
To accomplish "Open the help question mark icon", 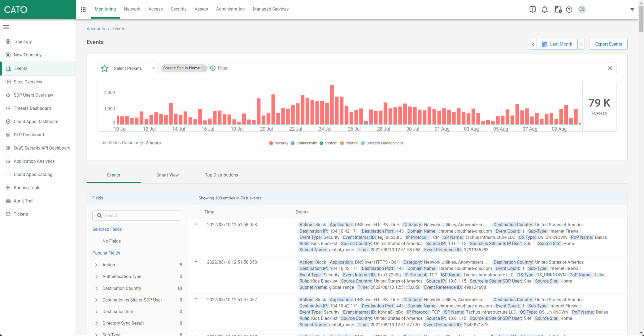I will pyautogui.click(x=569, y=10).
